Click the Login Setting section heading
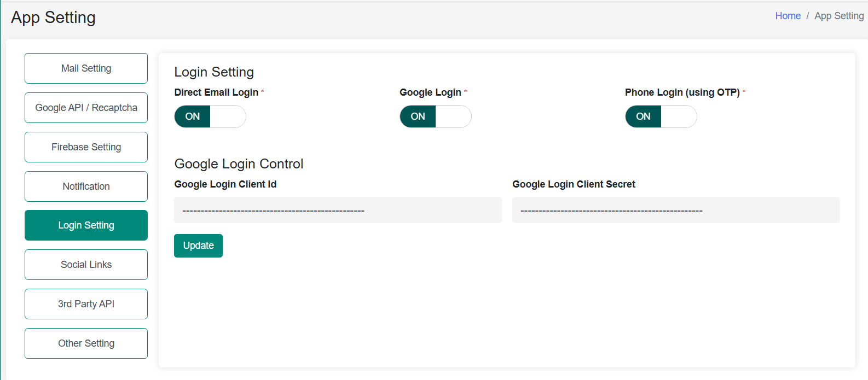The height and width of the screenshot is (380, 868). click(x=214, y=72)
